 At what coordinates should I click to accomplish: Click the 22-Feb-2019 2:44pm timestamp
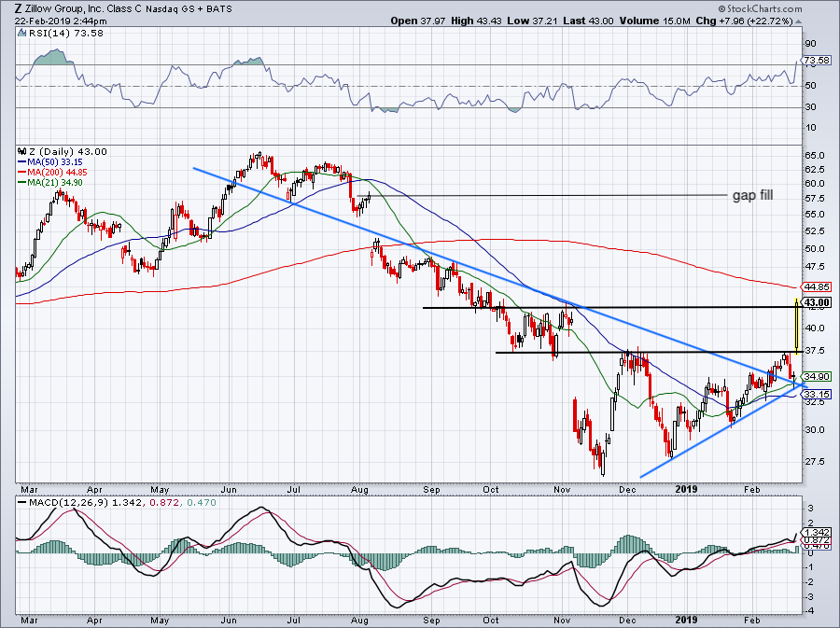(x=61, y=21)
